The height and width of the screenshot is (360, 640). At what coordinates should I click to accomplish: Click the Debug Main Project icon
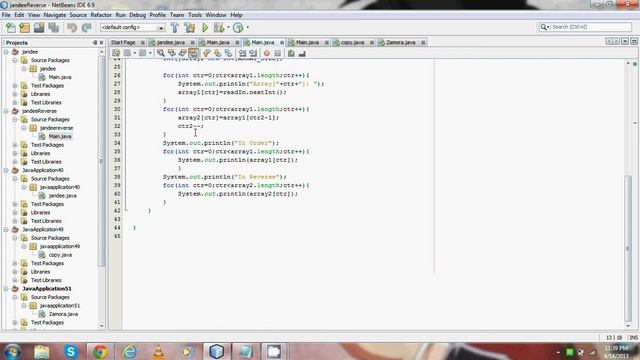[x=219, y=27]
